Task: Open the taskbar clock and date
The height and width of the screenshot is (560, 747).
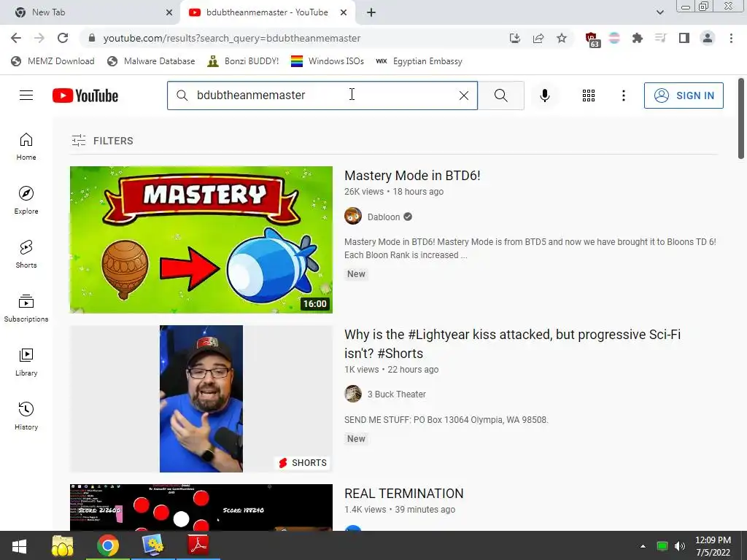Action: point(713,546)
